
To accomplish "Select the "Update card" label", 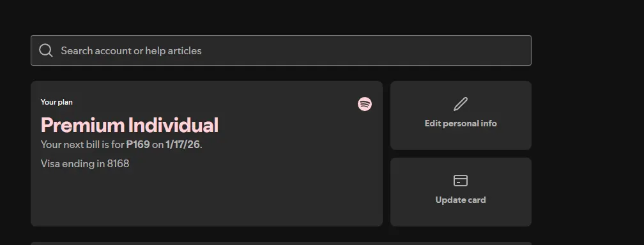I will coord(461,200).
